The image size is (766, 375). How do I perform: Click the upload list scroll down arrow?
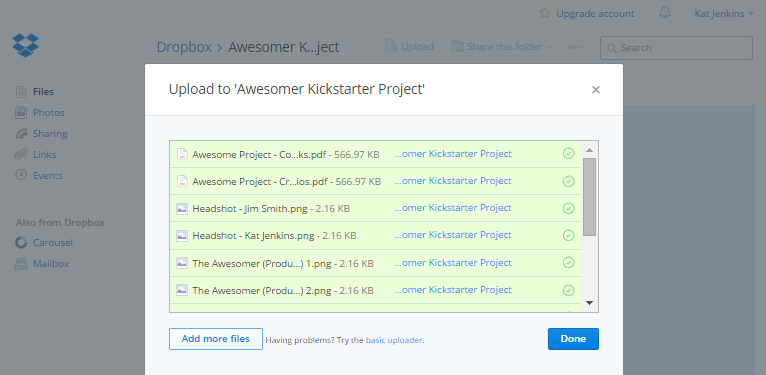(590, 303)
